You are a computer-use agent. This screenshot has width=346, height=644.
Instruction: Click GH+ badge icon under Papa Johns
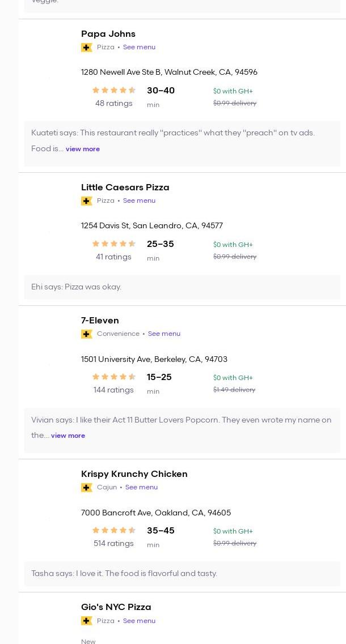pos(86,48)
